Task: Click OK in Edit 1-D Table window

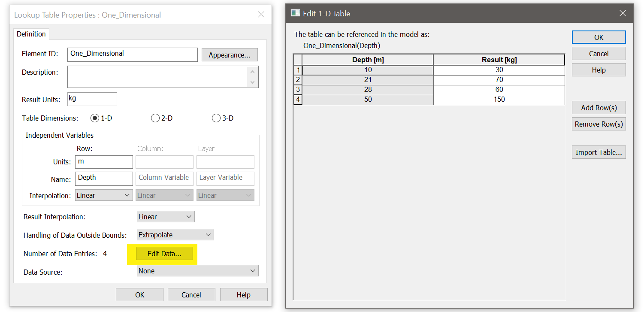Action: (599, 37)
